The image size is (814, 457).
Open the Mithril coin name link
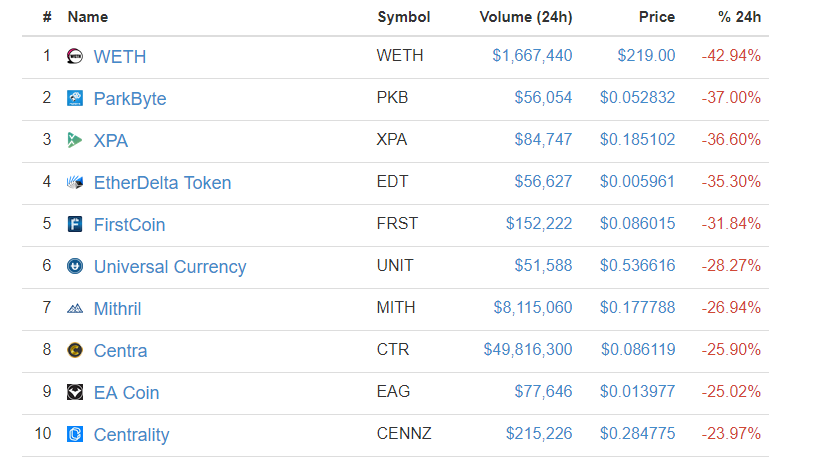(117, 308)
